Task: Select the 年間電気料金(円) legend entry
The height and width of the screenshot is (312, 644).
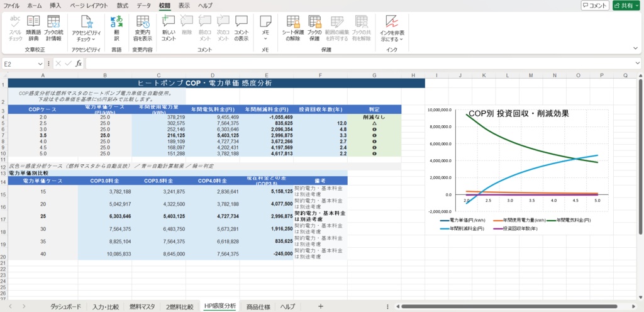Action: pos(570,220)
